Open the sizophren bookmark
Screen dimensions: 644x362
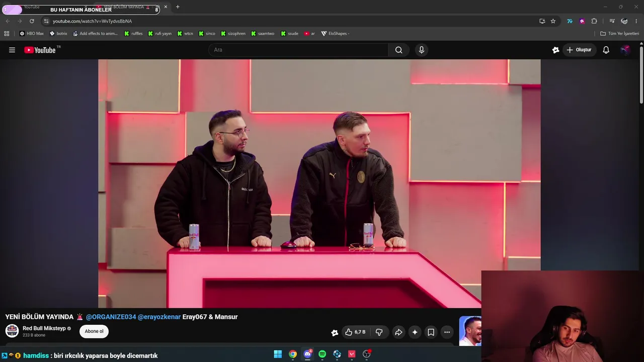point(233,34)
